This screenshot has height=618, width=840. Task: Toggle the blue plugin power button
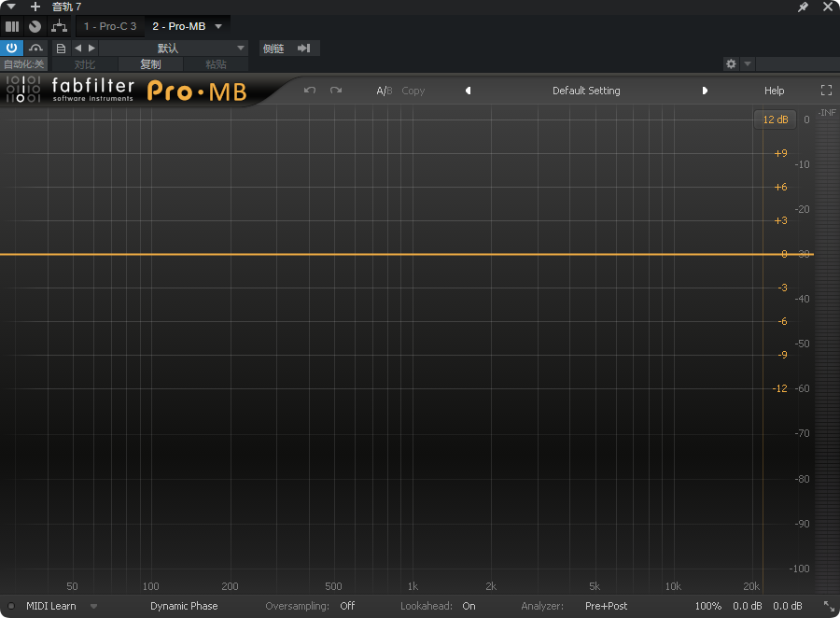click(11, 49)
